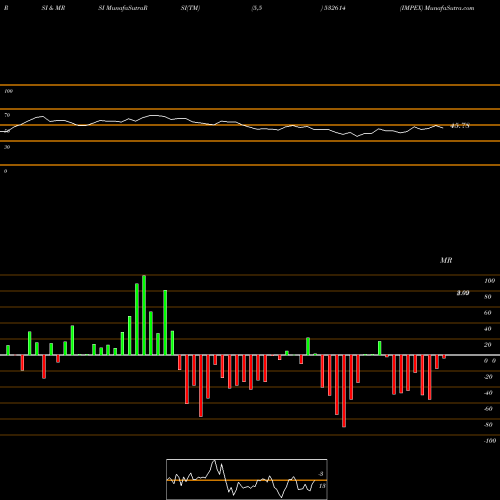Click the MunafaSutra.com header text
Image resolution: width=500 pixels, height=500 pixels.
(x=450, y=8)
